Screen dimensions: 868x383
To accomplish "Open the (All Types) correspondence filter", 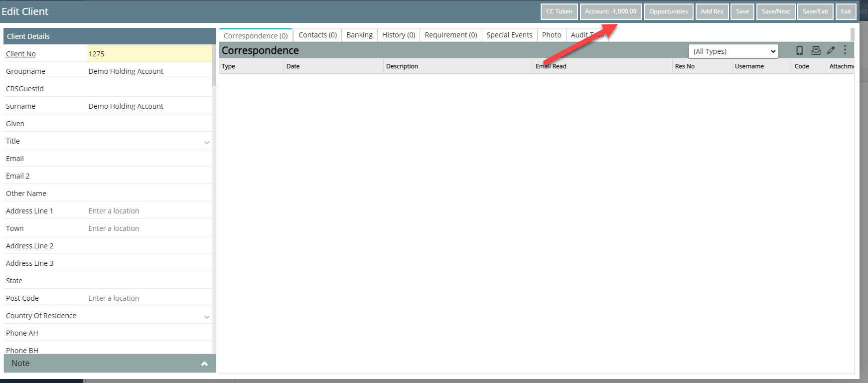I will tap(733, 51).
